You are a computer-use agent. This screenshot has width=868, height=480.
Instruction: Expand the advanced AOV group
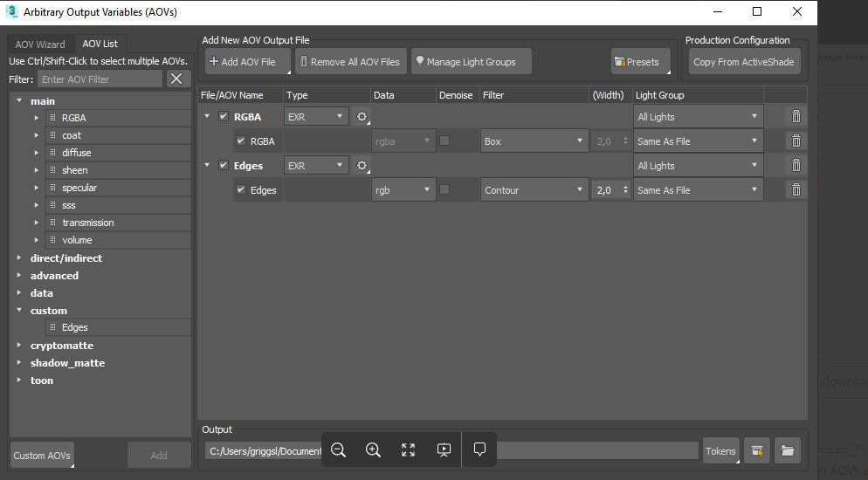click(19, 276)
